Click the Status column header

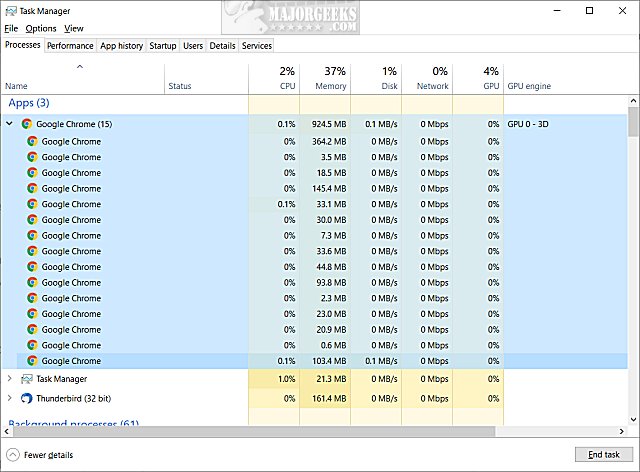coord(180,86)
